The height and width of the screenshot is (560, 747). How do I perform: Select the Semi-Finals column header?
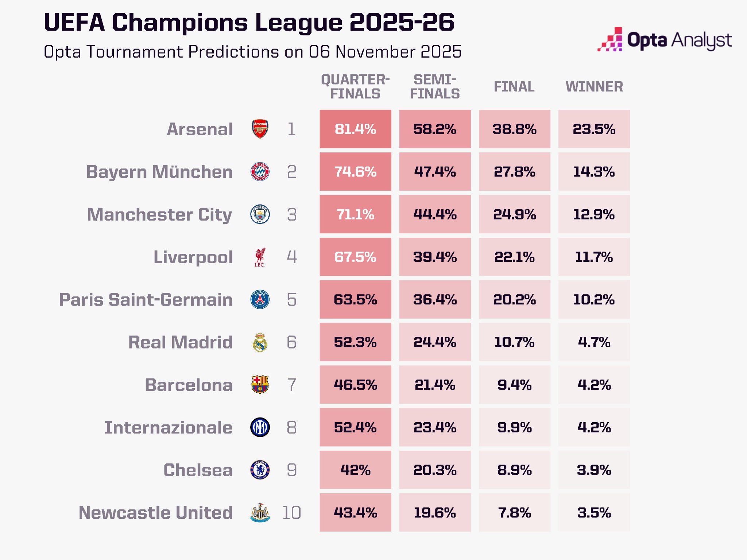(435, 87)
